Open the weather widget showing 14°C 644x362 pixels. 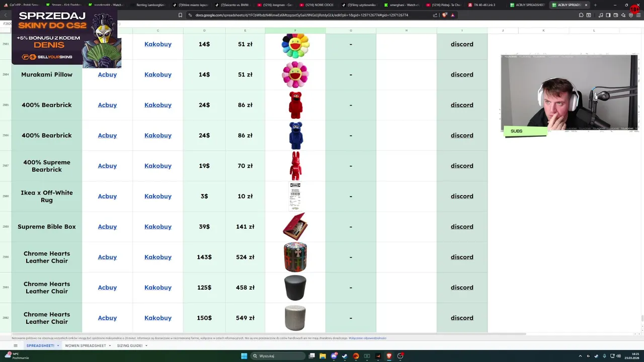[x=17, y=356]
